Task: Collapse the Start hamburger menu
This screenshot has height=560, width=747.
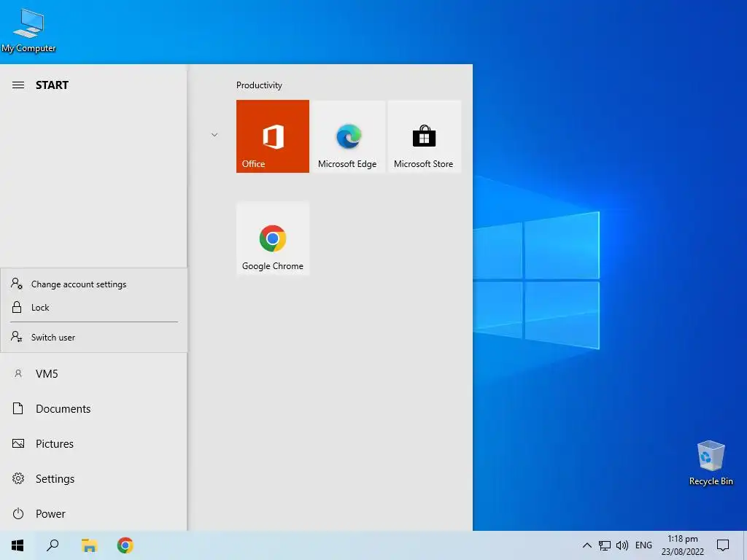Action: [18, 85]
